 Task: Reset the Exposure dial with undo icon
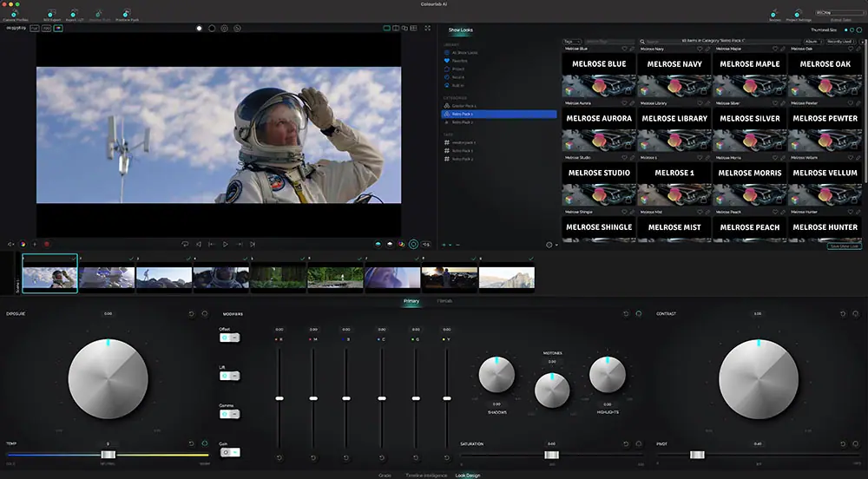coord(192,314)
